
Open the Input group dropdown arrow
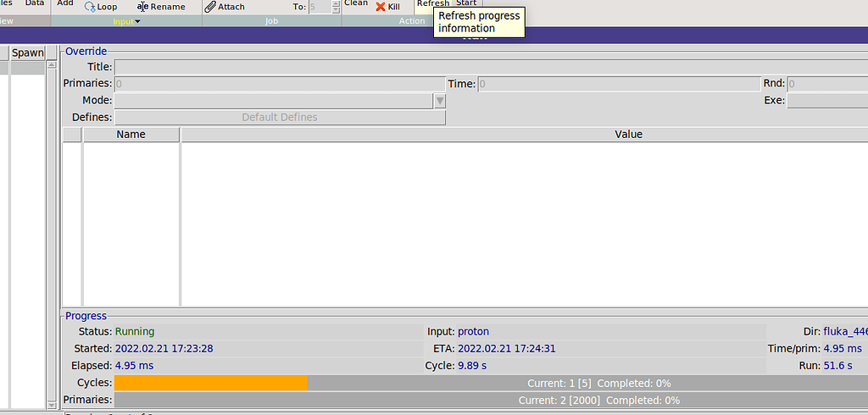point(137,21)
